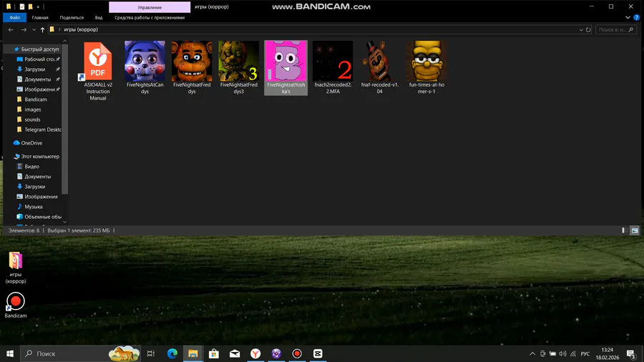644x362 pixels.
Task: Click the address bar path игры (хоррор)
Action: click(x=81, y=29)
